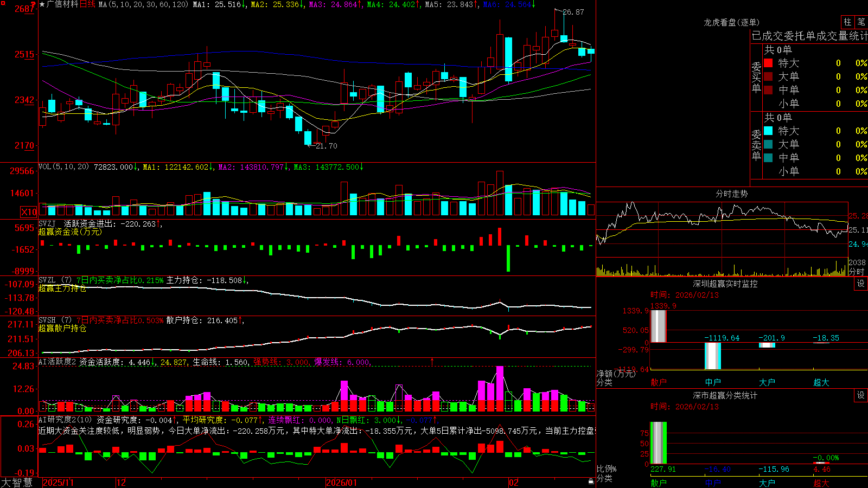Image resolution: width=868 pixels, height=488 pixels.
Task: Click the X10 volume scale indicator
Action: (29, 212)
